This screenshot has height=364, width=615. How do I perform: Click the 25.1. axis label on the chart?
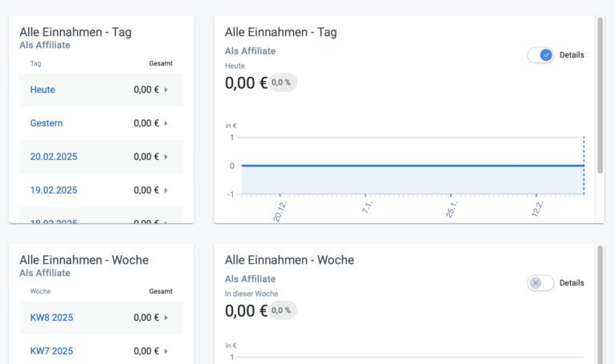click(x=452, y=210)
